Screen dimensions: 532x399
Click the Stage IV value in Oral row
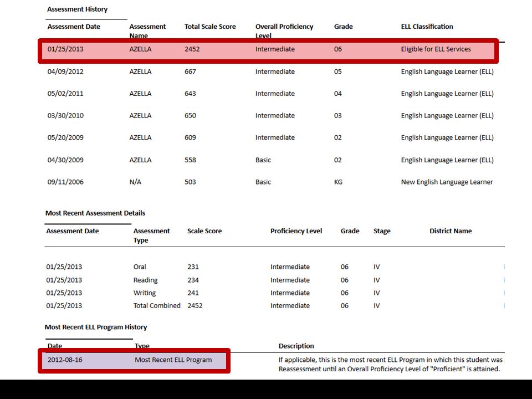tap(377, 267)
